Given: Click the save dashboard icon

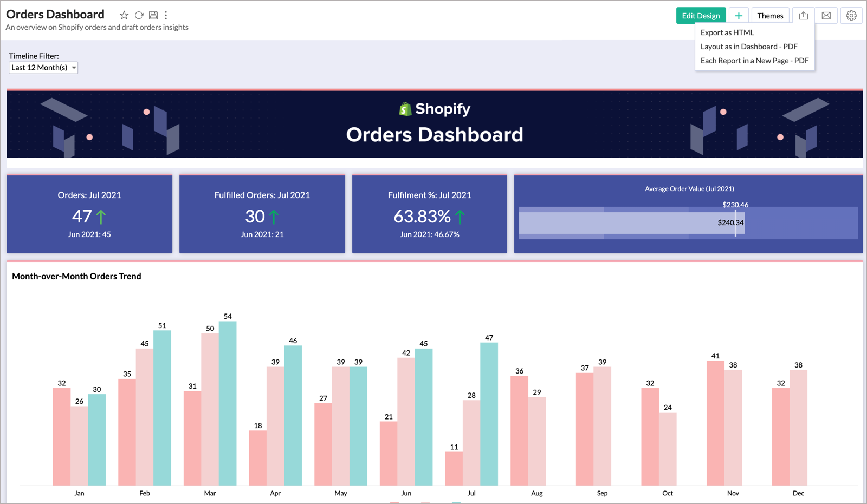Looking at the screenshot, I should pyautogui.click(x=153, y=15).
